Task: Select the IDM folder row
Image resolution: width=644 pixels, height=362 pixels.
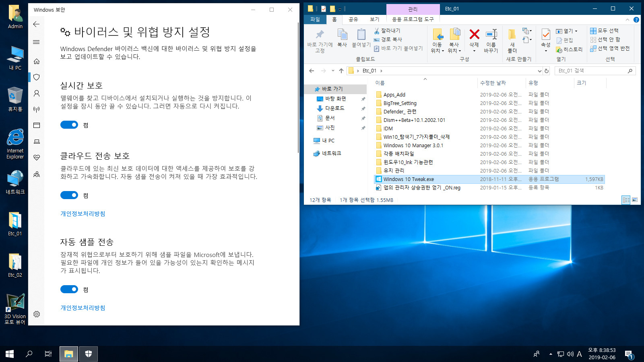Action: click(489, 129)
